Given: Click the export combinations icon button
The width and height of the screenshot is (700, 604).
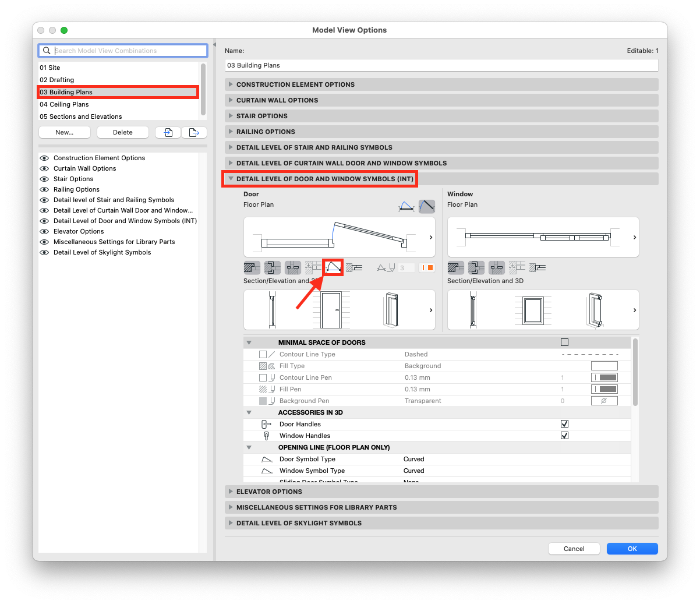Looking at the screenshot, I should 194,132.
